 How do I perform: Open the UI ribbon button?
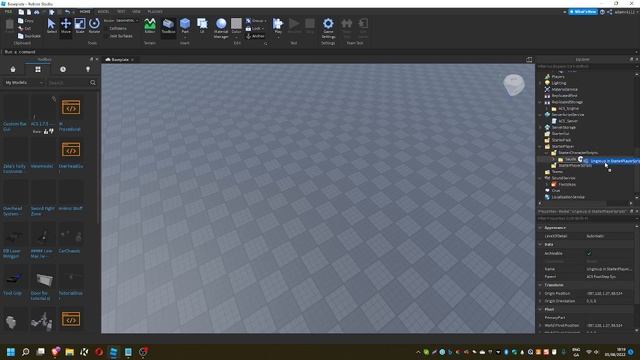click(x=202, y=26)
